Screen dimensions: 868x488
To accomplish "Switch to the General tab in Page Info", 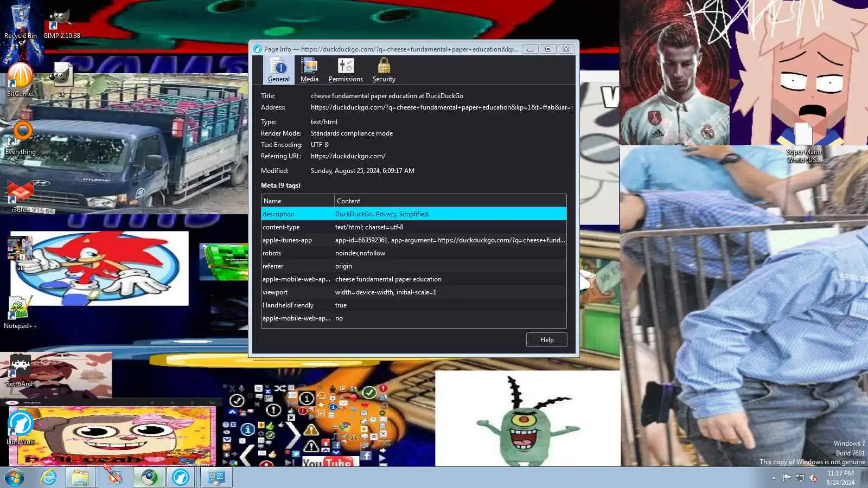I will pyautogui.click(x=279, y=70).
